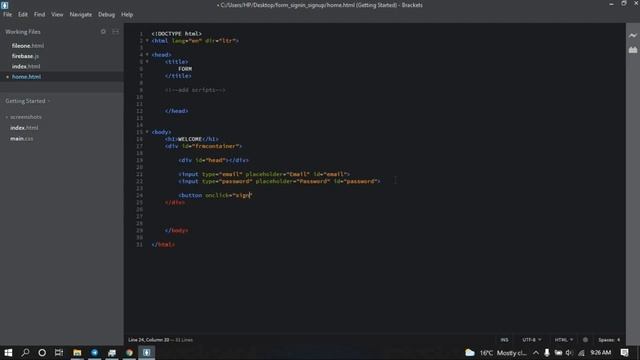Screen dimensions: 640x360
Task: Click the Spaces indentation setting
Action: (606, 340)
